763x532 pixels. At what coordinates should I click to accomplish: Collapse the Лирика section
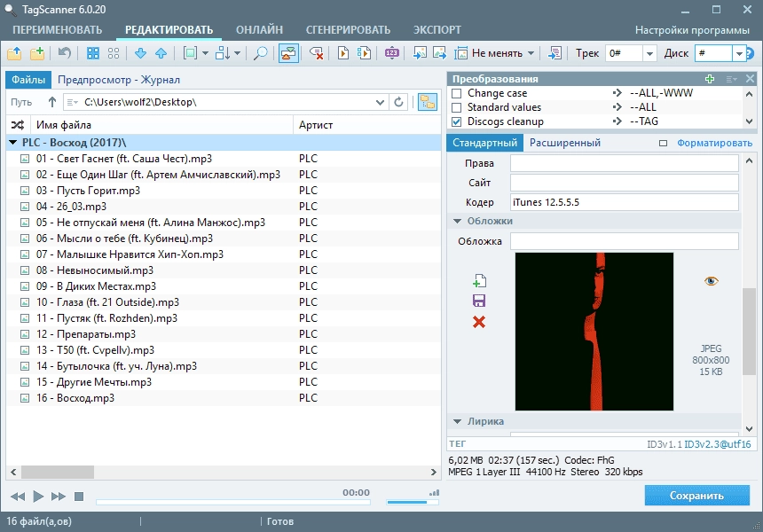457,422
